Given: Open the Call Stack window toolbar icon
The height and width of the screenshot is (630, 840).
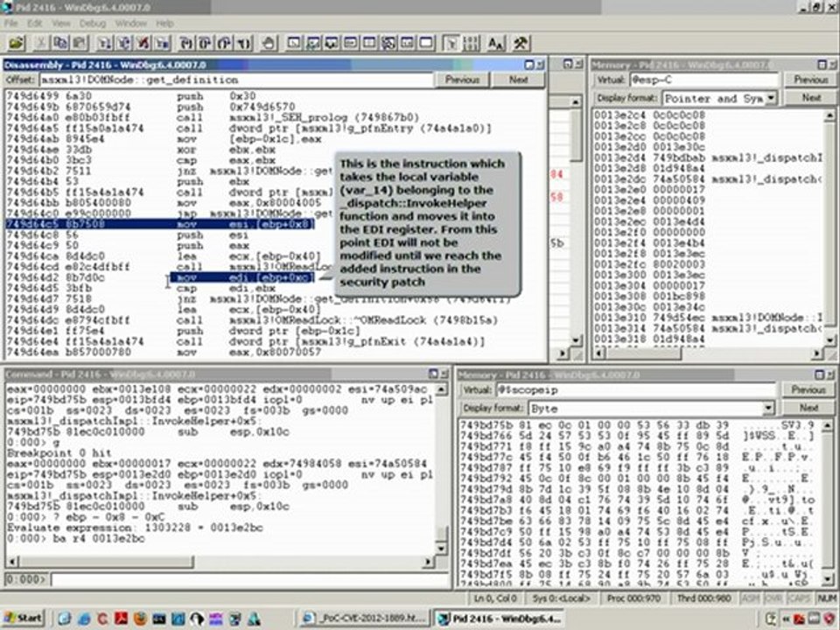Looking at the screenshot, I should [x=388, y=44].
